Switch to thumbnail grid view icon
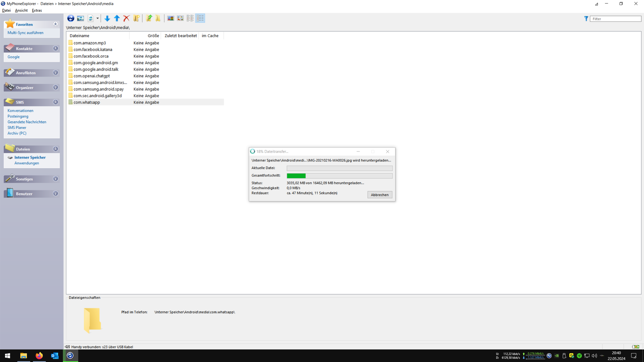This screenshot has height=362, width=644. (180, 18)
